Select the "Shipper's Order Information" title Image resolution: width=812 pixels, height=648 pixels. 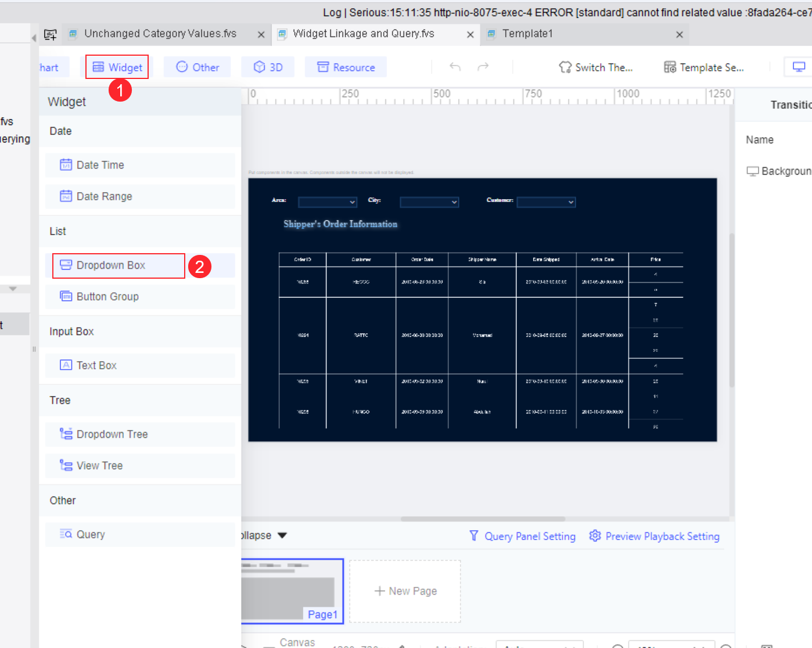pos(340,224)
